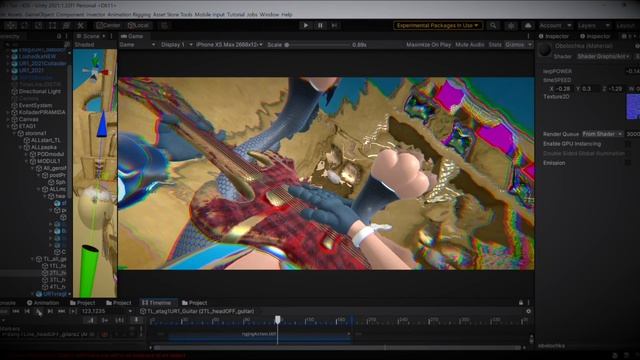Open the Layers dropdown
This screenshot has height=360, width=640.
pyautogui.click(x=594, y=25)
